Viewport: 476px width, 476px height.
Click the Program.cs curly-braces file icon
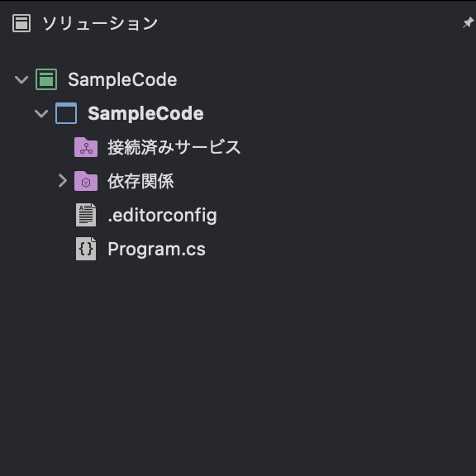(86, 249)
